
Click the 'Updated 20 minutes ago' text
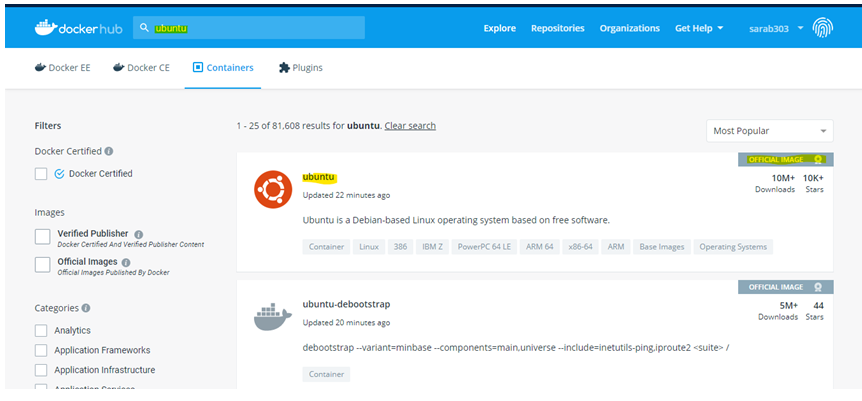pos(346,323)
